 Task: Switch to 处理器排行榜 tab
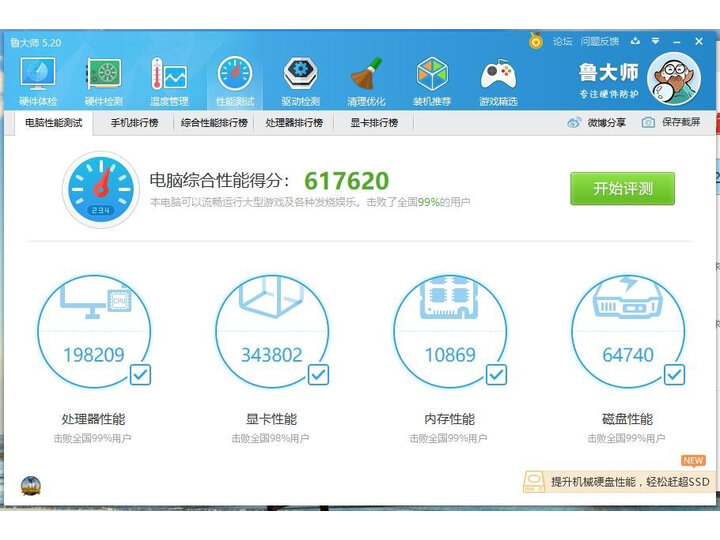click(x=294, y=123)
